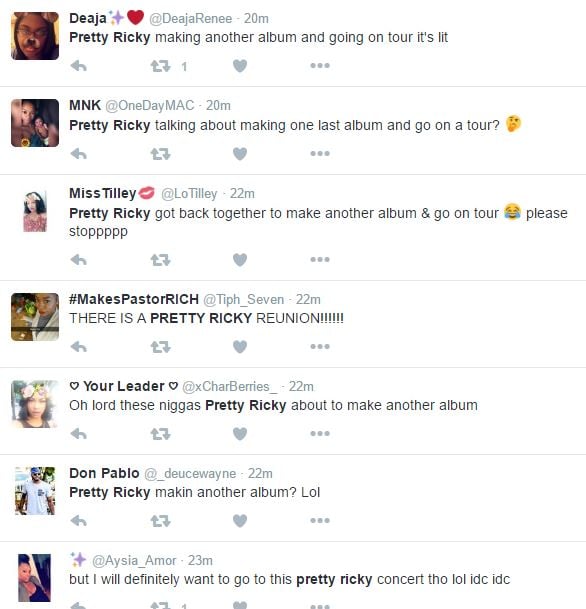
Task: Open more options on MNK's tweet
Action: pyautogui.click(x=320, y=153)
